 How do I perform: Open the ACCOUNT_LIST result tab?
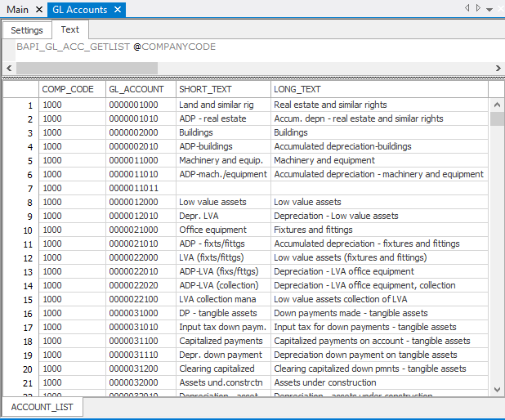click(x=42, y=407)
